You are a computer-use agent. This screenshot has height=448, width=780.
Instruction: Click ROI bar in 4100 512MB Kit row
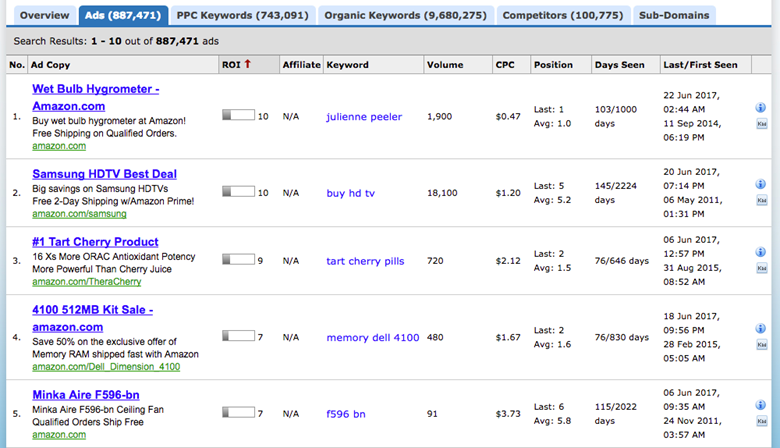pos(238,336)
